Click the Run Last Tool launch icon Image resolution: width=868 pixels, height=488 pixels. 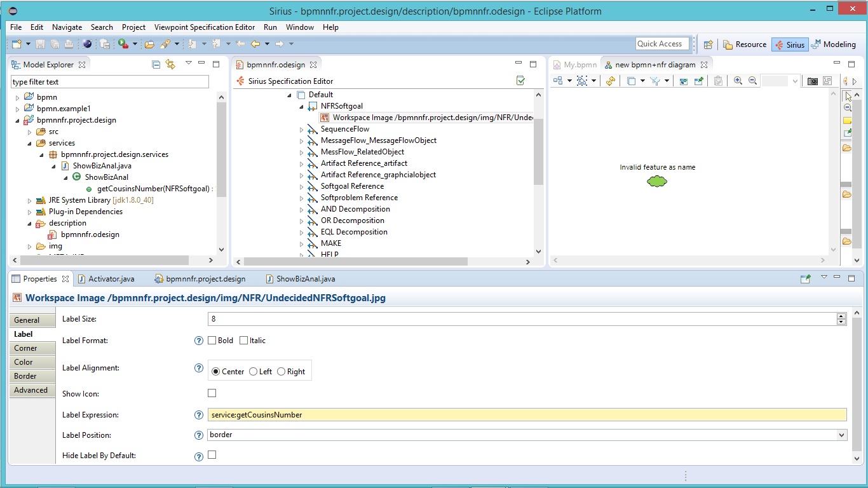[123, 44]
